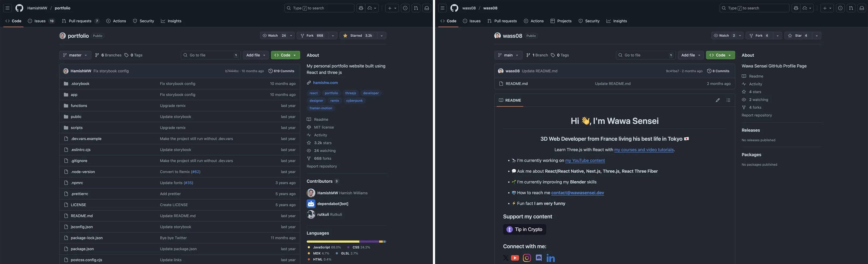Open notifications inbox in left window header
This screenshot has width=868, height=264.
pos(426,8)
